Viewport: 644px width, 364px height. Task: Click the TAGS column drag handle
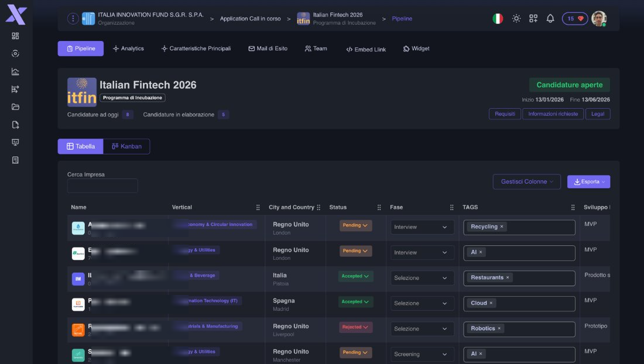pos(573,208)
